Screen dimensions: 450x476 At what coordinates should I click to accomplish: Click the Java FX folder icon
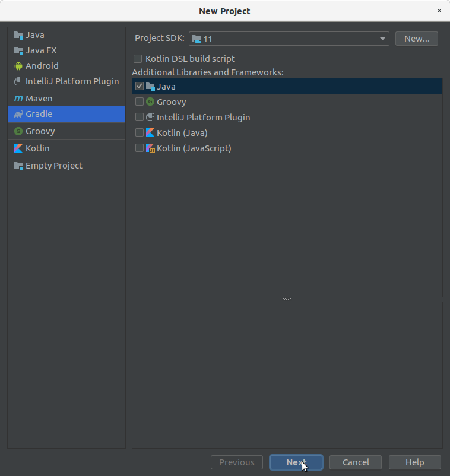click(x=18, y=50)
